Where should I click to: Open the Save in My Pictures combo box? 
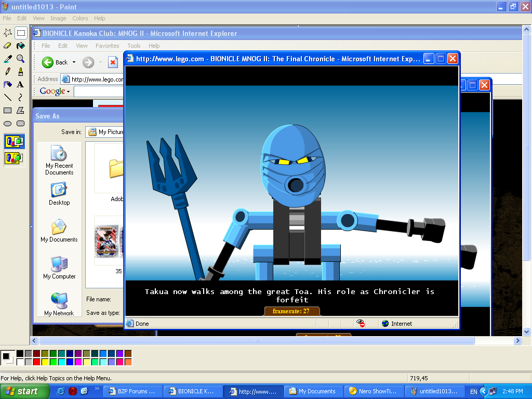(x=104, y=132)
